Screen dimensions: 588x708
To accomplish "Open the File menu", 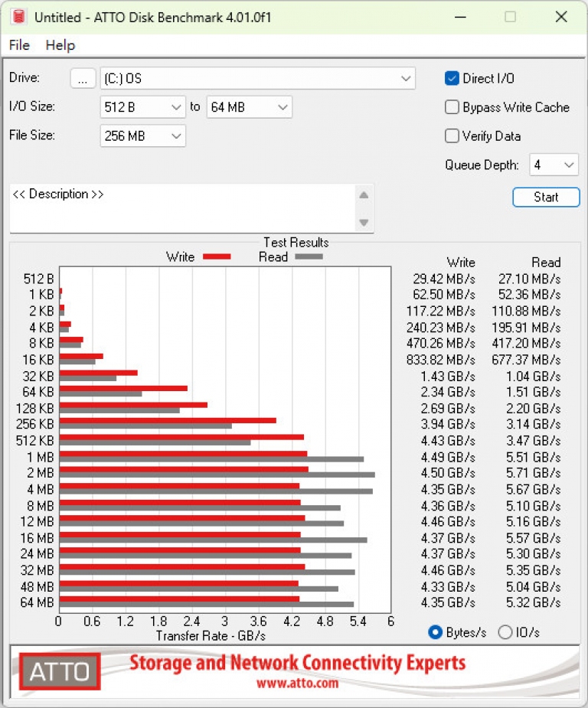I will click(x=19, y=45).
